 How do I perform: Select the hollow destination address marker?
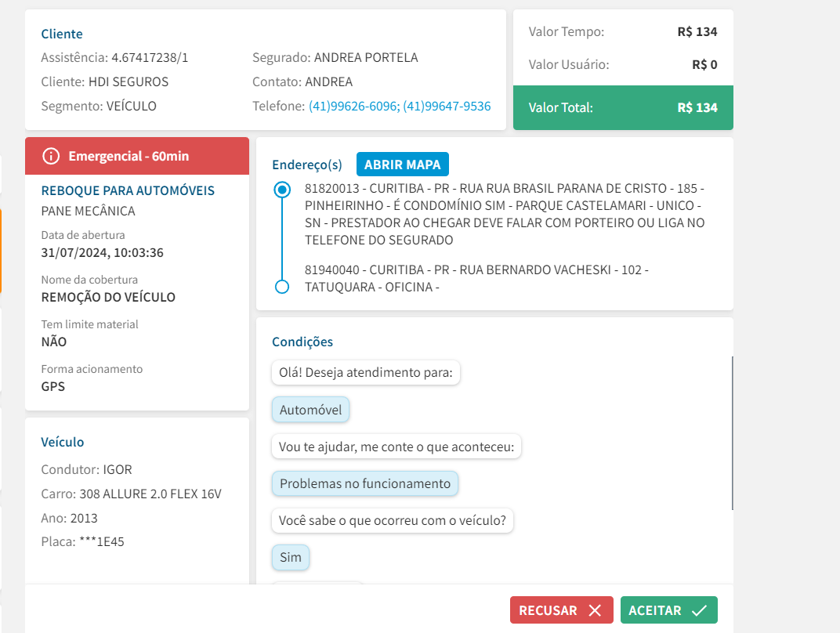coord(282,287)
